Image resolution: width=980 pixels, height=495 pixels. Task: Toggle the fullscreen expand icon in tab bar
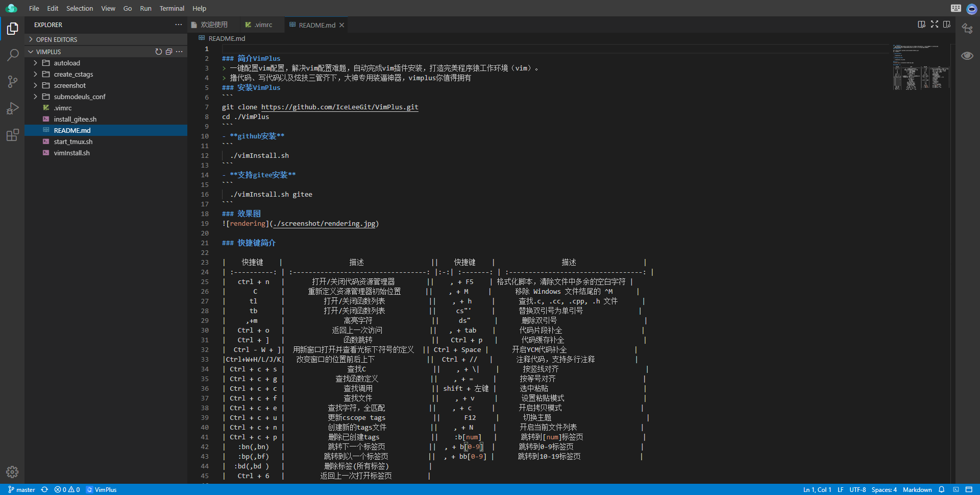point(935,24)
